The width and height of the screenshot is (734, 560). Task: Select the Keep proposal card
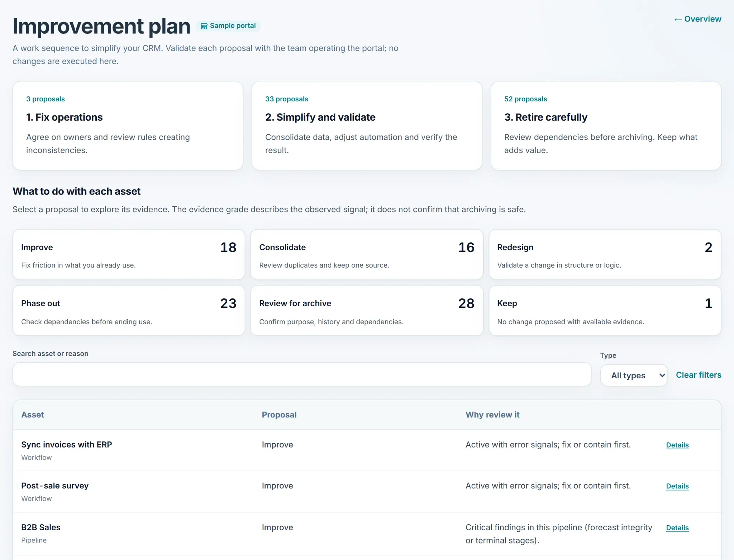(x=605, y=311)
